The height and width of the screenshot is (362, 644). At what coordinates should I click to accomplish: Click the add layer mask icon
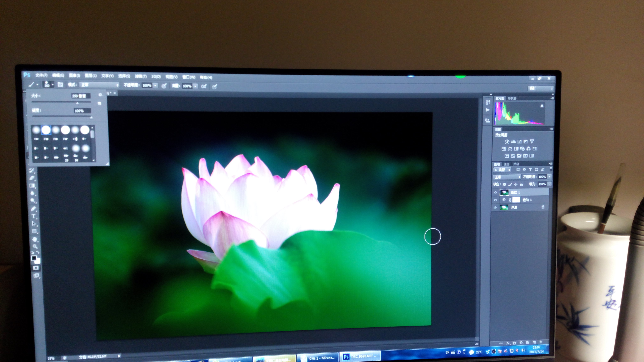(514, 343)
